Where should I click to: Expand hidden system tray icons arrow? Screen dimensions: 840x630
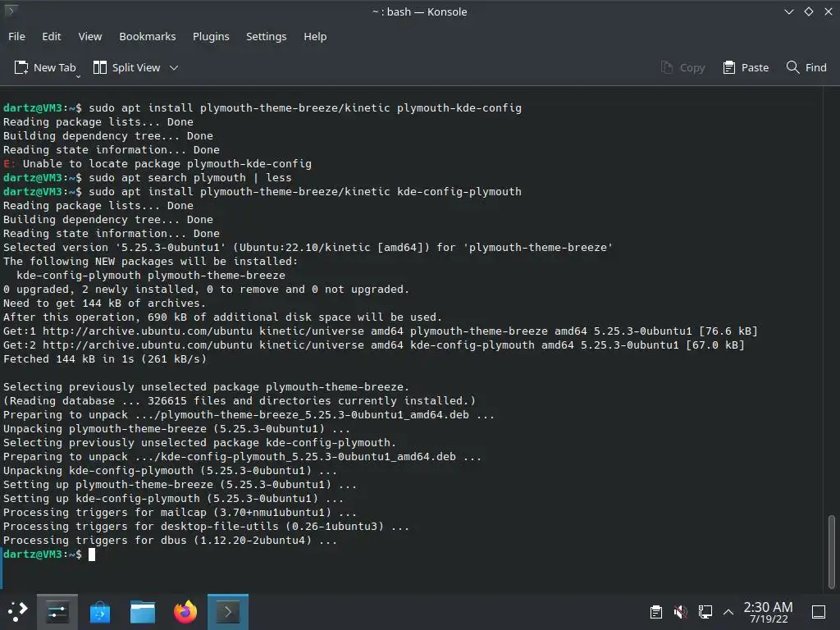(728, 612)
